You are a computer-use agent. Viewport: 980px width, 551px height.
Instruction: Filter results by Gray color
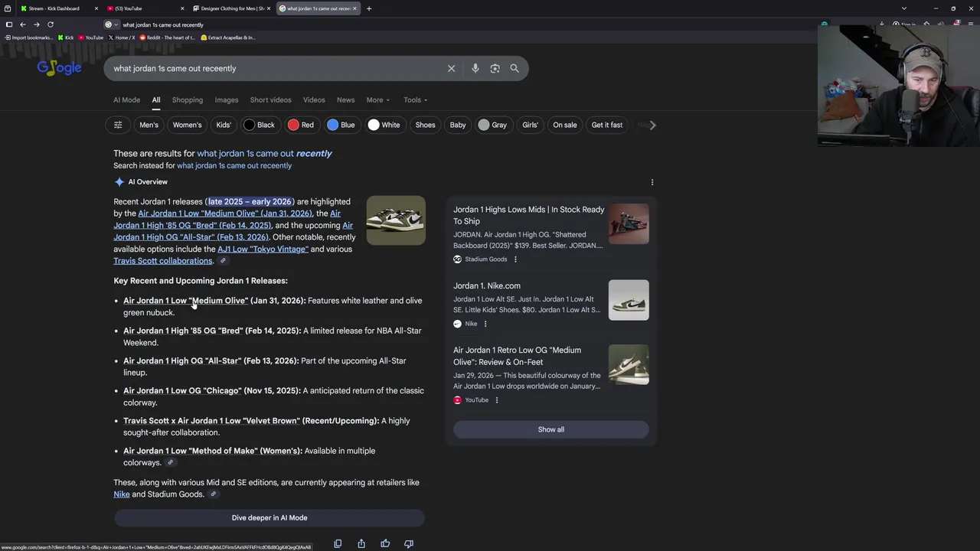coord(493,125)
